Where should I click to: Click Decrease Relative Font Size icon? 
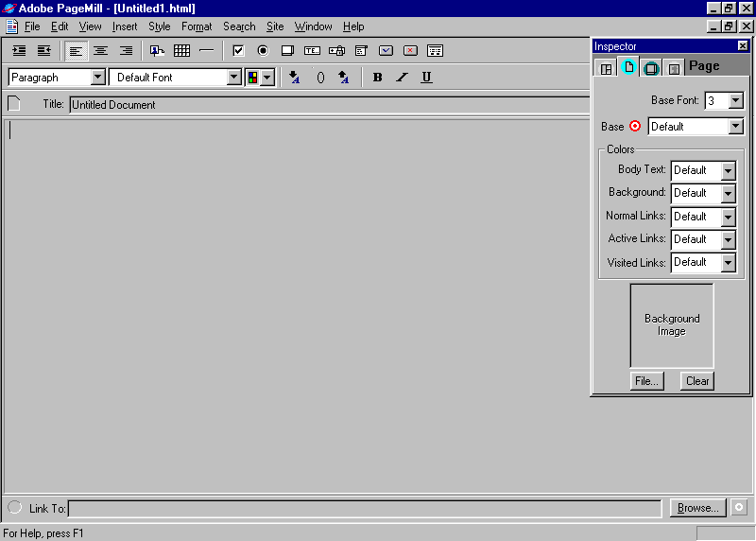pos(294,78)
